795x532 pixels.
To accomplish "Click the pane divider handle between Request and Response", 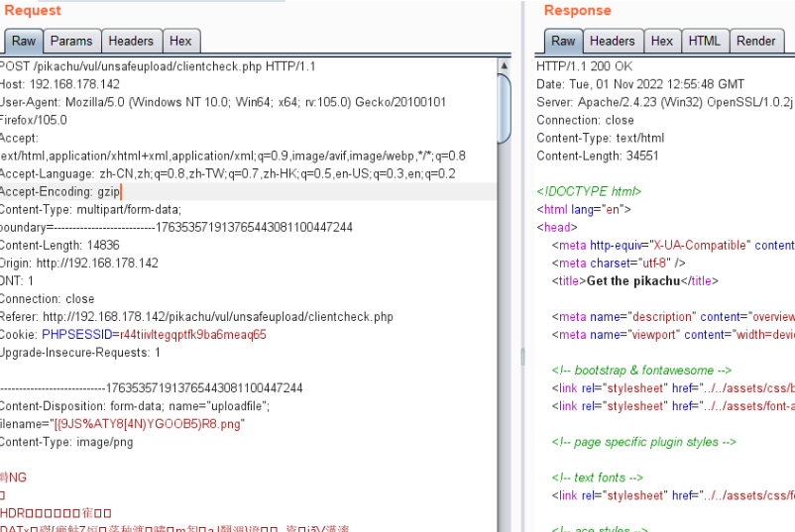I will coord(522,355).
